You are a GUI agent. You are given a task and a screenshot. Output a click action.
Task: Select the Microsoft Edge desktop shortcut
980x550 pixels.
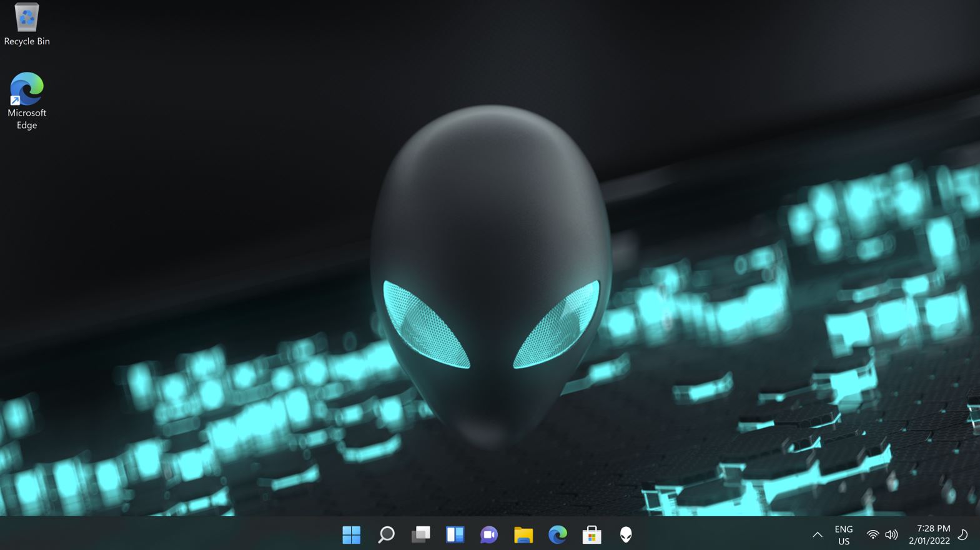point(27,89)
